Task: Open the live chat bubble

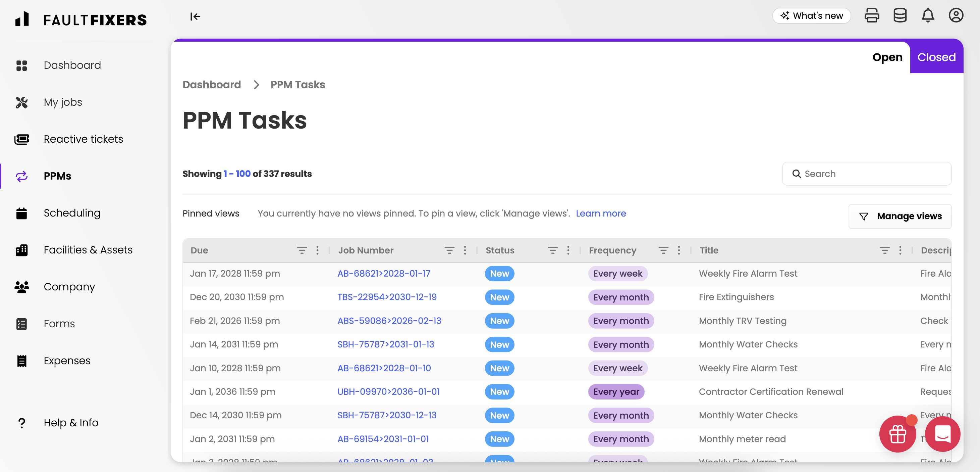Action: click(942, 434)
